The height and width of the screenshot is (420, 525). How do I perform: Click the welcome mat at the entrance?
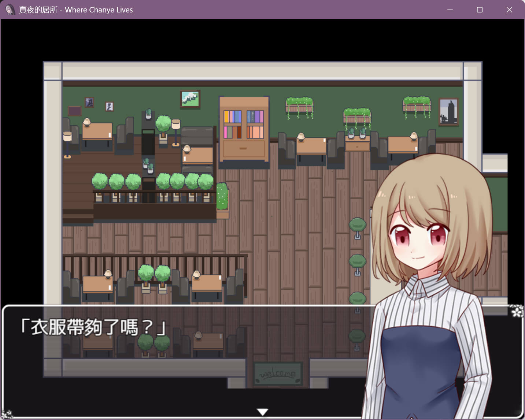278,374
